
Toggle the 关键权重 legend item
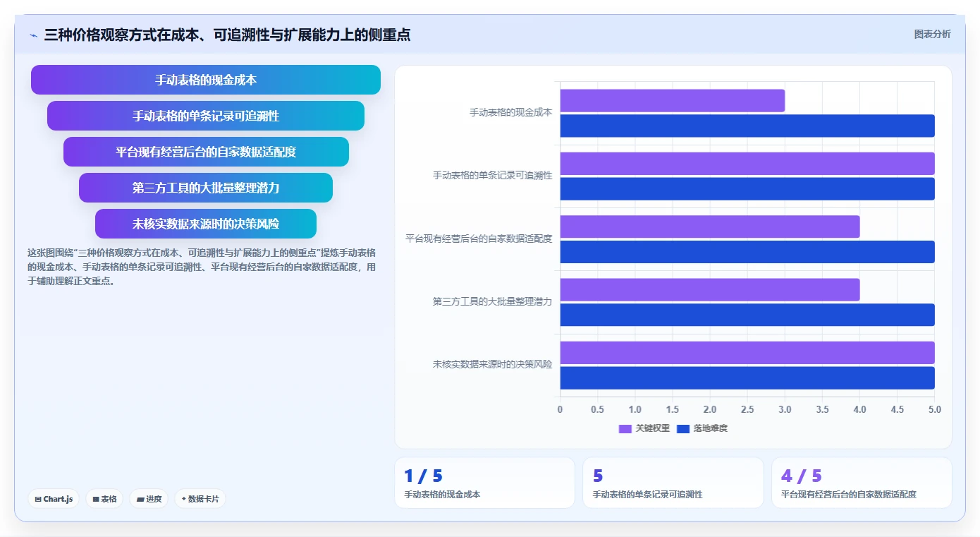(644, 428)
